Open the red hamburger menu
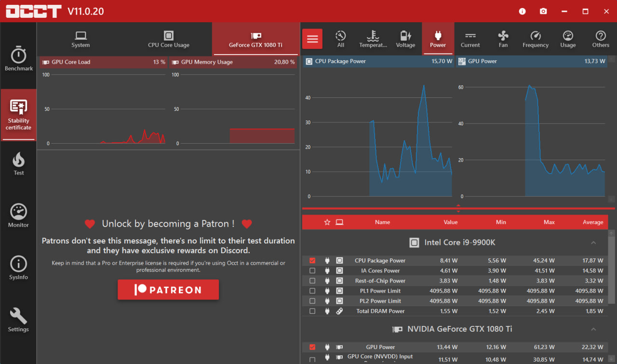This screenshot has width=617, height=364. 312,39
